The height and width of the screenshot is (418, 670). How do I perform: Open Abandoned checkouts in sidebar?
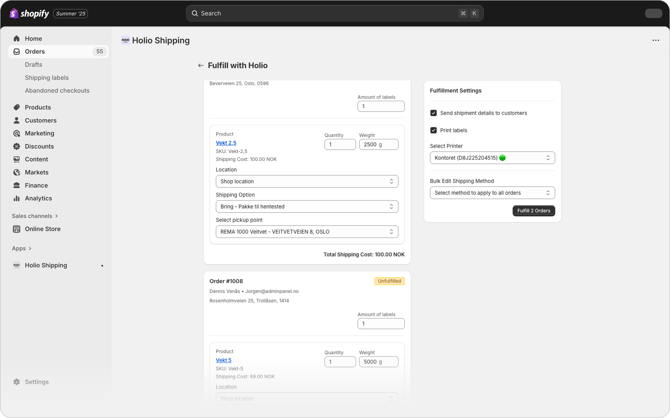(x=57, y=90)
